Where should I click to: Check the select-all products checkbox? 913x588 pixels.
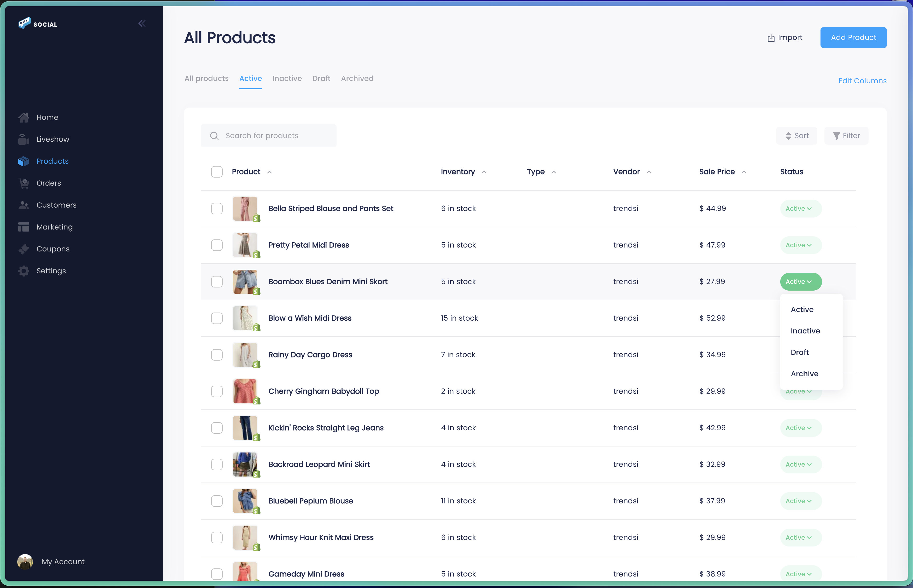click(x=217, y=172)
